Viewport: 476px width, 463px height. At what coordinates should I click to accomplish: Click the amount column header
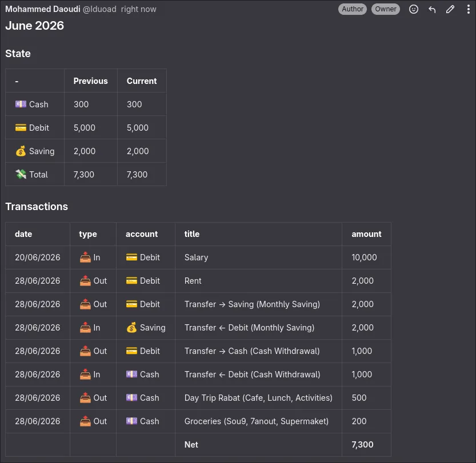366,234
